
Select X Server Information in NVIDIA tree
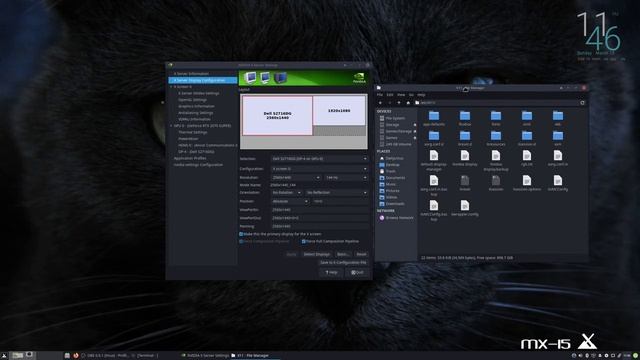pos(191,74)
